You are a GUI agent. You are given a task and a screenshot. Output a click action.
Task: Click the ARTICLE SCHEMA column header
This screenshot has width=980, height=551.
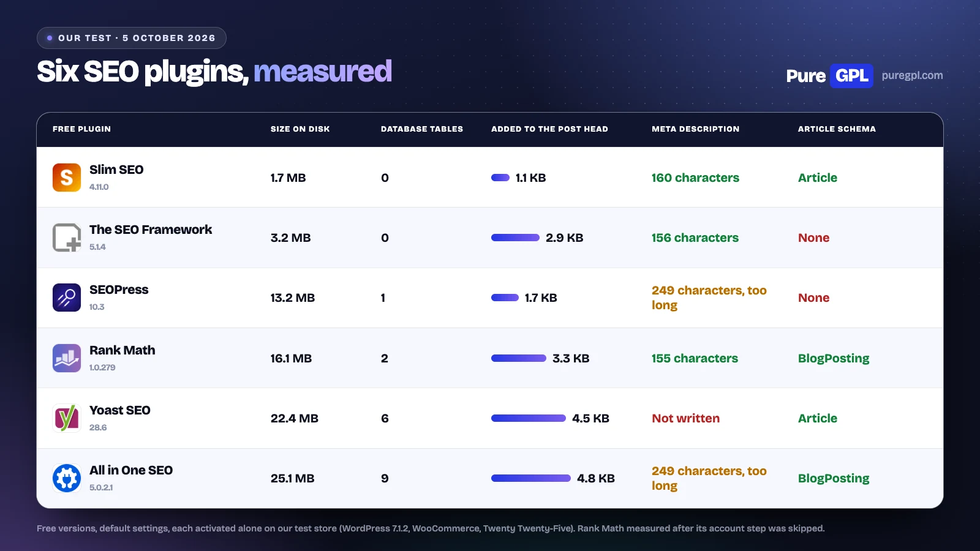tap(837, 129)
